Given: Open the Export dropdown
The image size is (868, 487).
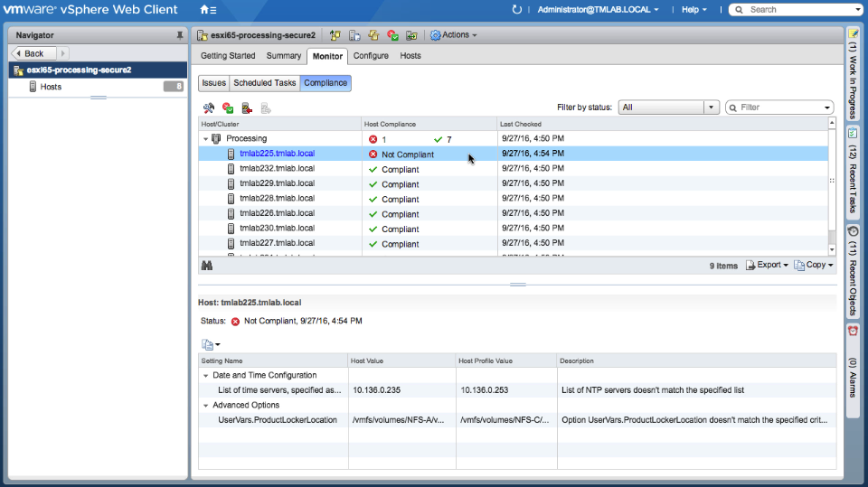Looking at the screenshot, I should pyautogui.click(x=767, y=266).
